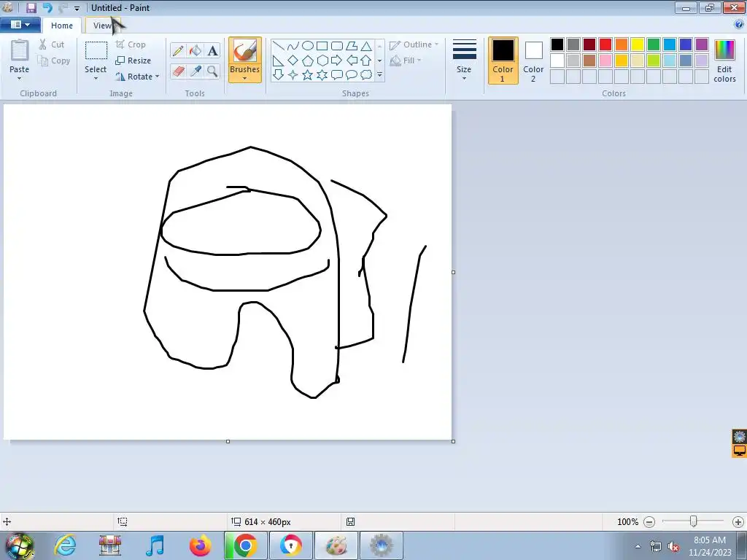The width and height of the screenshot is (747, 560).
Task: Select the Eraser tool
Action: 178,71
